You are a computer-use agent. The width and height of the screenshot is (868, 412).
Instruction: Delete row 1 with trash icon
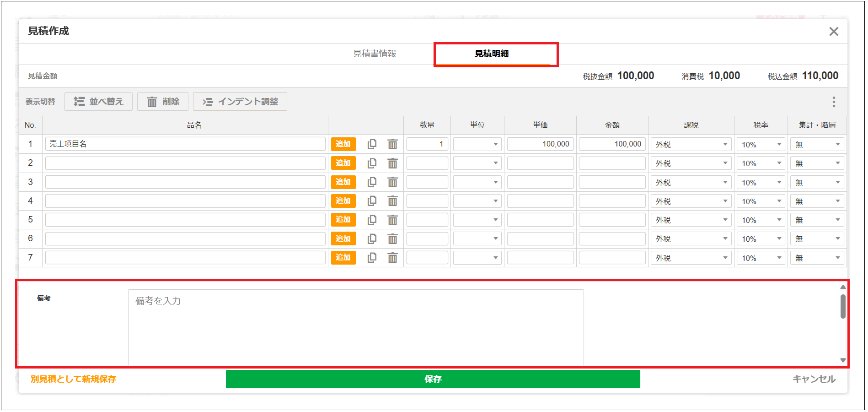pyautogui.click(x=392, y=144)
